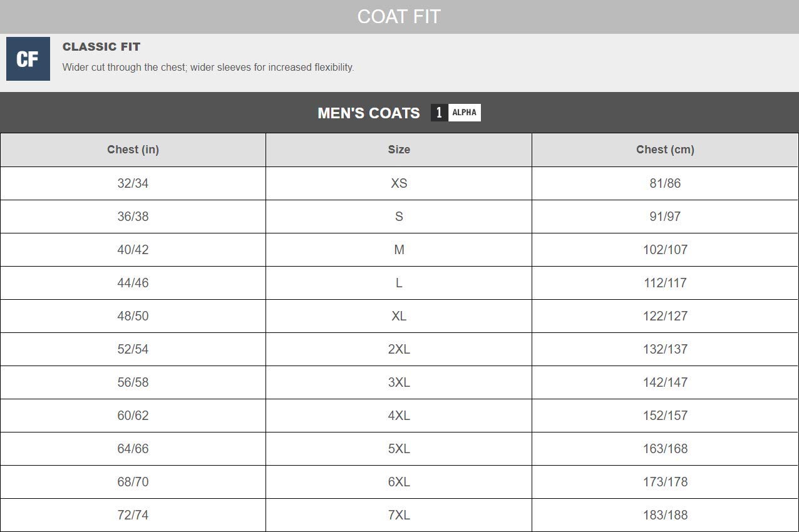This screenshot has height=532, width=799.
Task: Click the 36/38 chest inches cell
Action: point(133,217)
